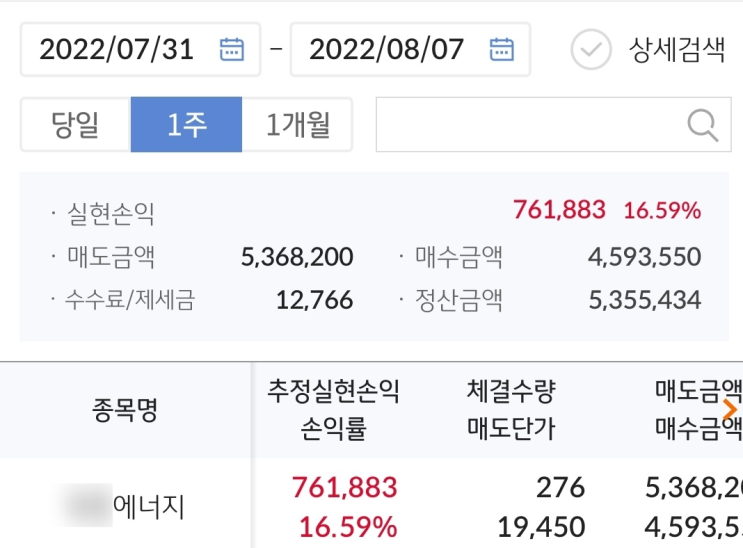This screenshot has width=743, height=548.
Task: Click the 추정실현손익 손익률 column header
Action: 333,410
